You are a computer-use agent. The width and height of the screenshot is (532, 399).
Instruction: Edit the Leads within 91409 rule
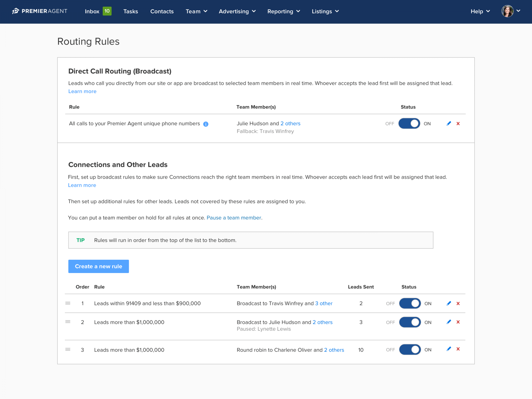click(449, 303)
